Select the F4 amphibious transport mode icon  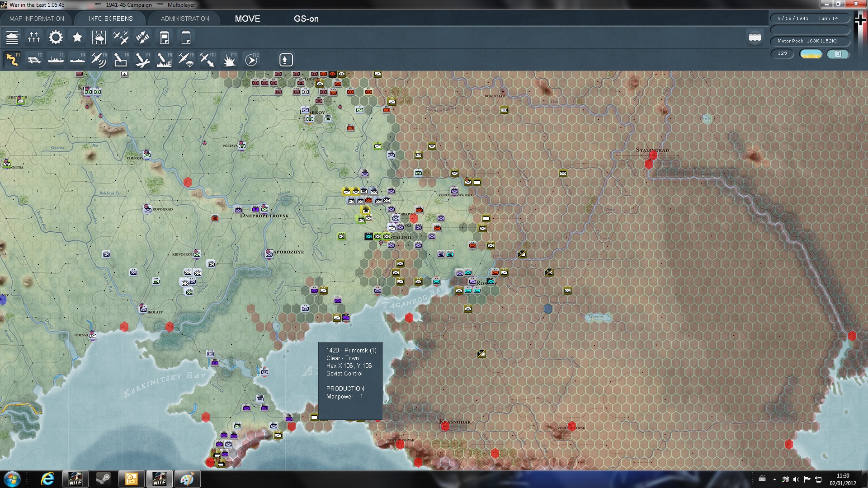(77, 60)
